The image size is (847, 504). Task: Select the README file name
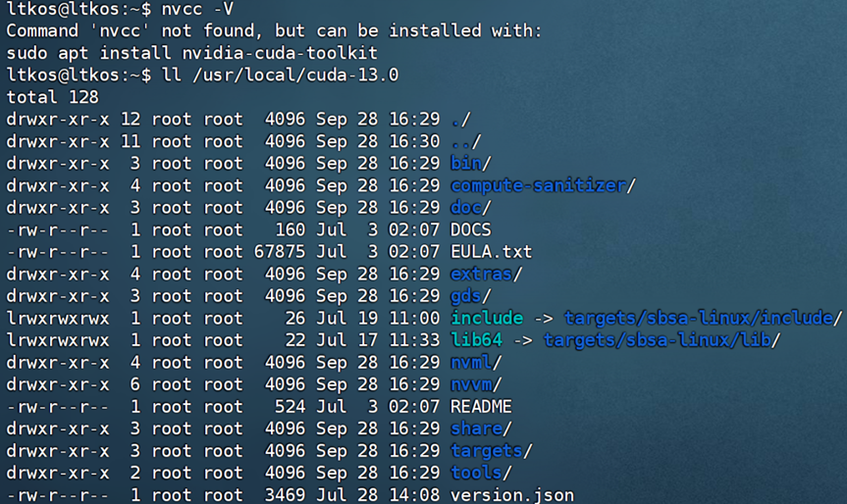click(481, 406)
